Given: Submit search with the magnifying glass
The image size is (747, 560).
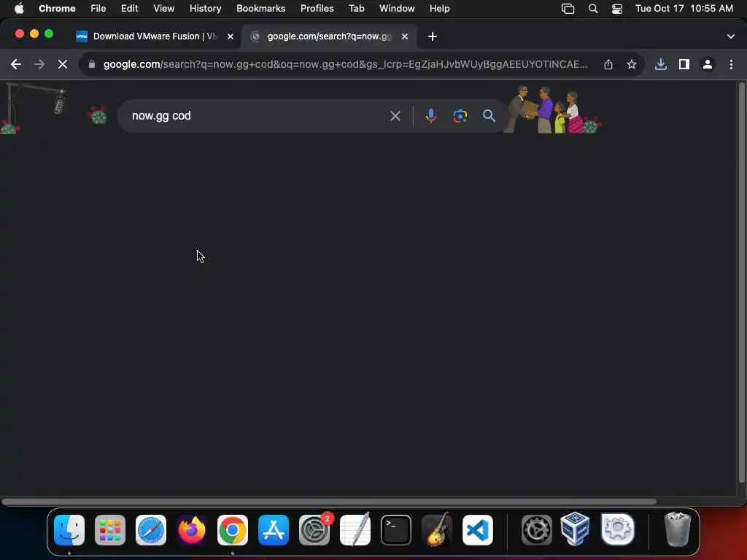Looking at the screenshot, I should [489, 116].
